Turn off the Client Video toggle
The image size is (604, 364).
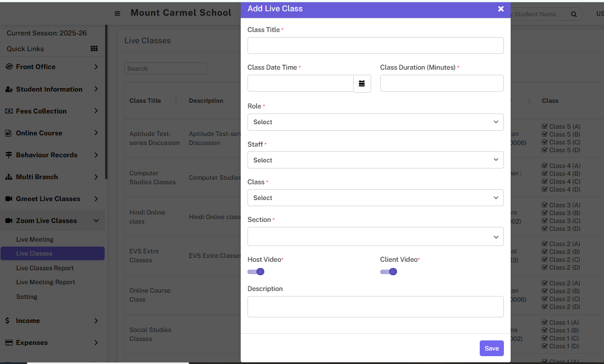(389, 271)
